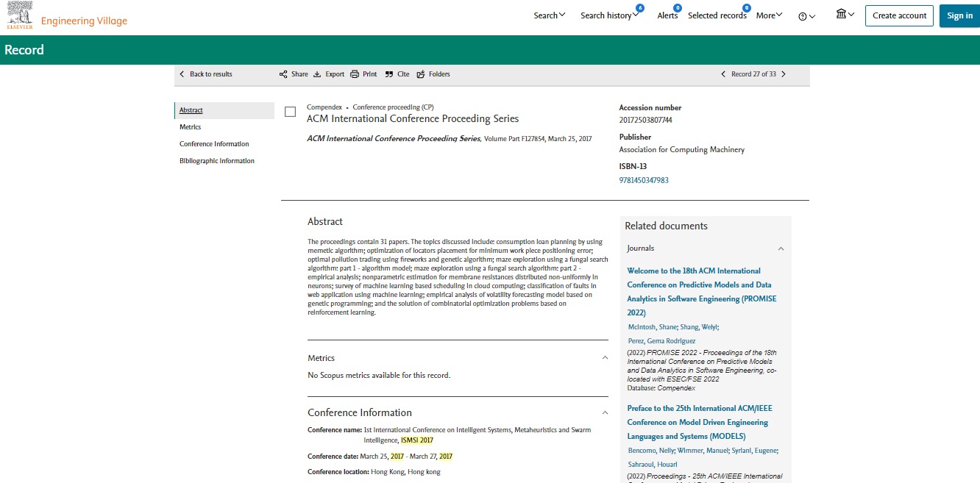Click the accession number 20172503807744
The image size is (980, 483).
[x=645, y=120]
